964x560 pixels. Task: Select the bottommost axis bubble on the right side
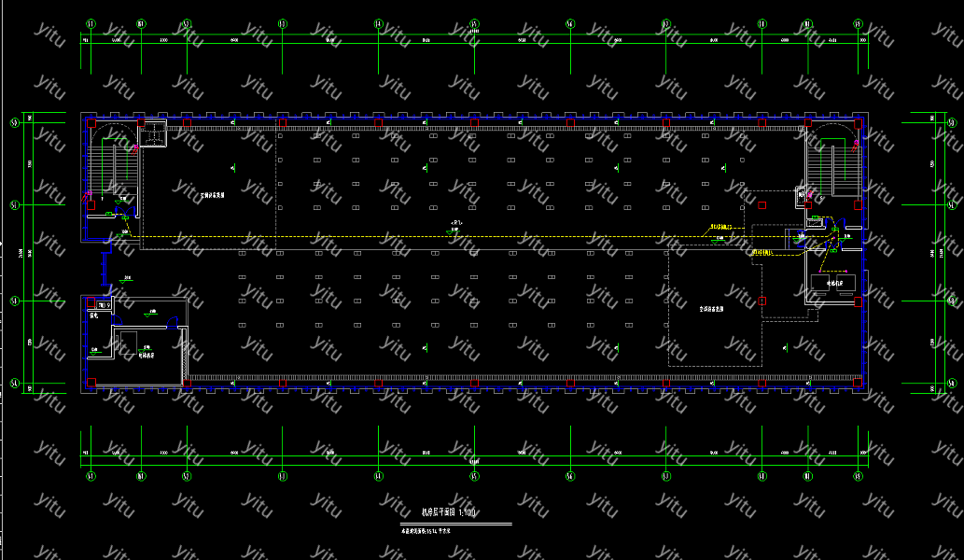pyautogui.click(x=955, y=383)
